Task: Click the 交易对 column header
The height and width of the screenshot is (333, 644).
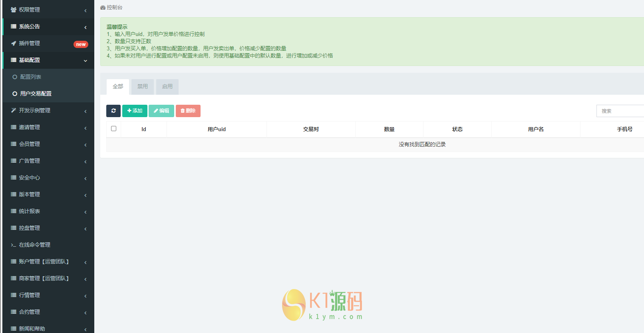Action: tap(311, 129)
